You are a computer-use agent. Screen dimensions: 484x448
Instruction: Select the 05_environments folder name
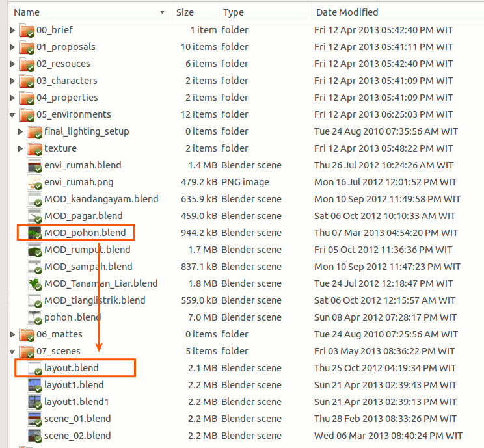point(74,114)
